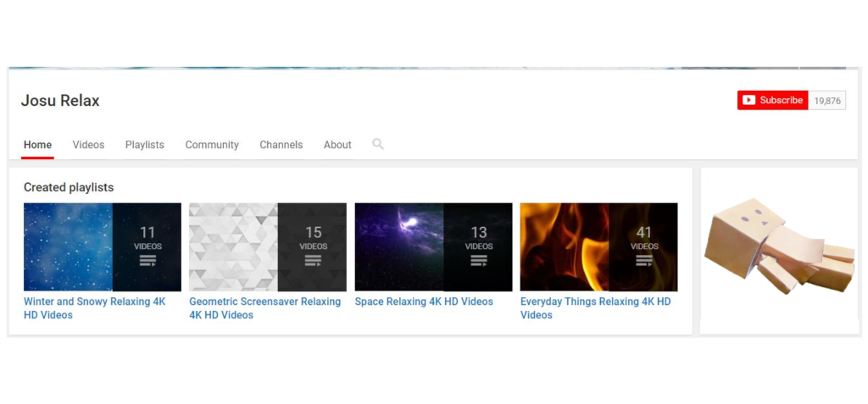Open the Community tab
The height and width of the screenshot is (404, 868).
[x=212, y=145]
